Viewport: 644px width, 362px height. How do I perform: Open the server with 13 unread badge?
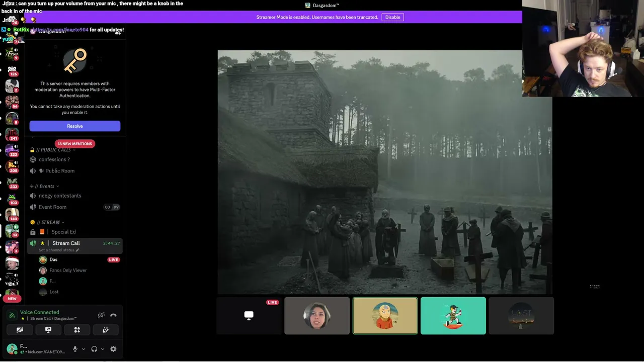click(12, 231)
